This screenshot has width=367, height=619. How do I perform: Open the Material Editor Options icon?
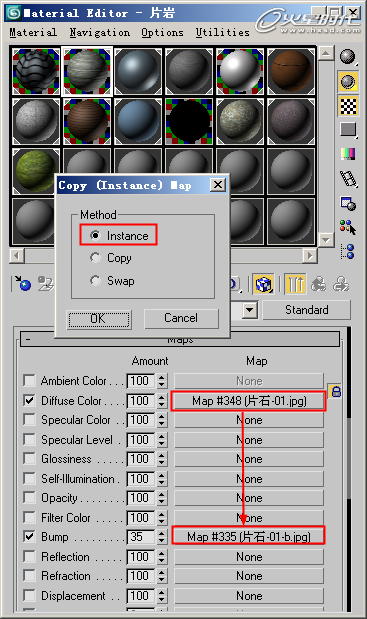(x=348, y=203)
